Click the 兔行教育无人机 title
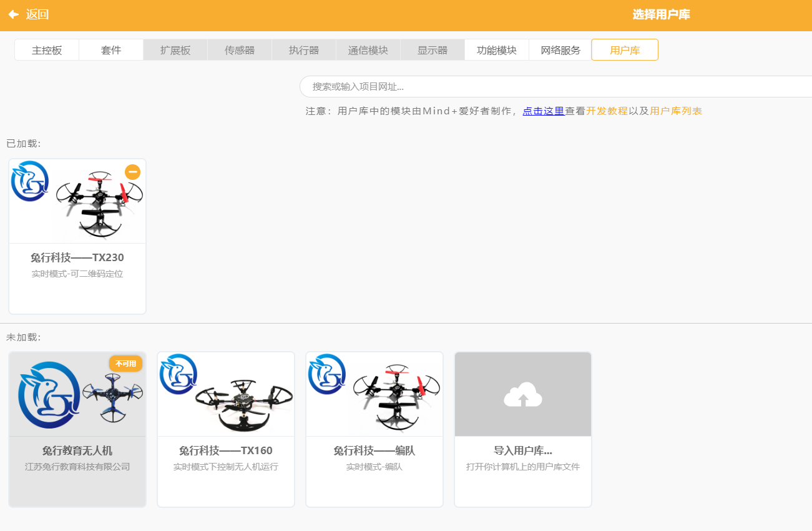This screenshot has height=531, width=812. (x=77, y=450)
